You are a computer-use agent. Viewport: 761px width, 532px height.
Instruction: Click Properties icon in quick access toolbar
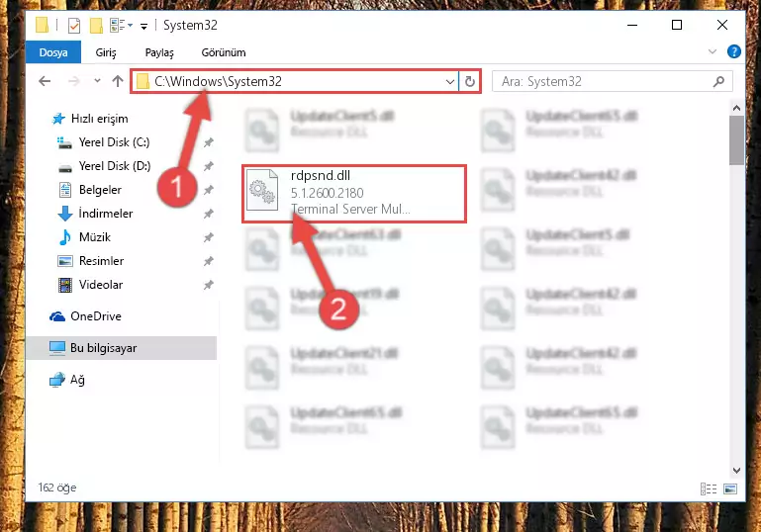(x=74, y=26)
